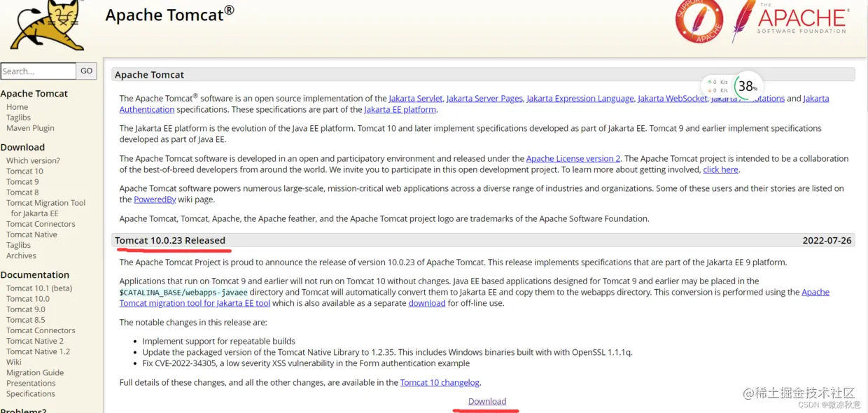
Task: Click the Apache Tomcat sidebar heading
Action: coord(34,93)
